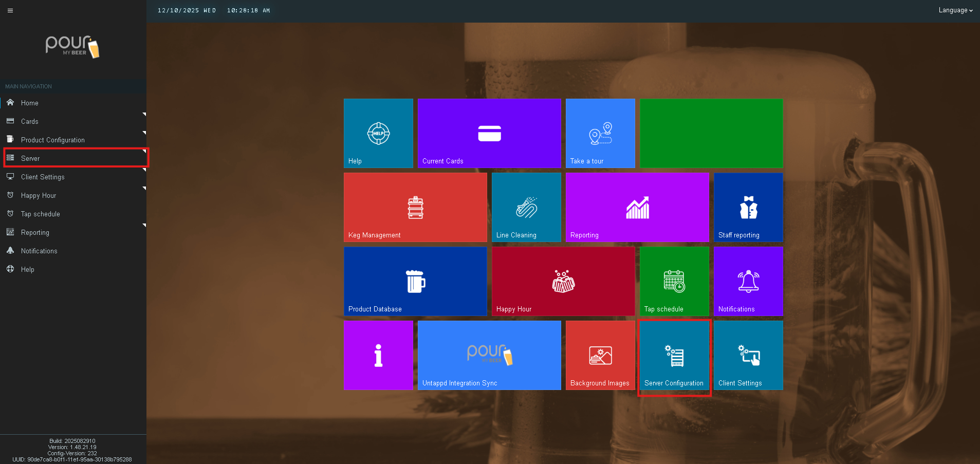Expand the Client Settings sidebar item
The height and width of the screenshot is (464, 980).
coord(43,177)
